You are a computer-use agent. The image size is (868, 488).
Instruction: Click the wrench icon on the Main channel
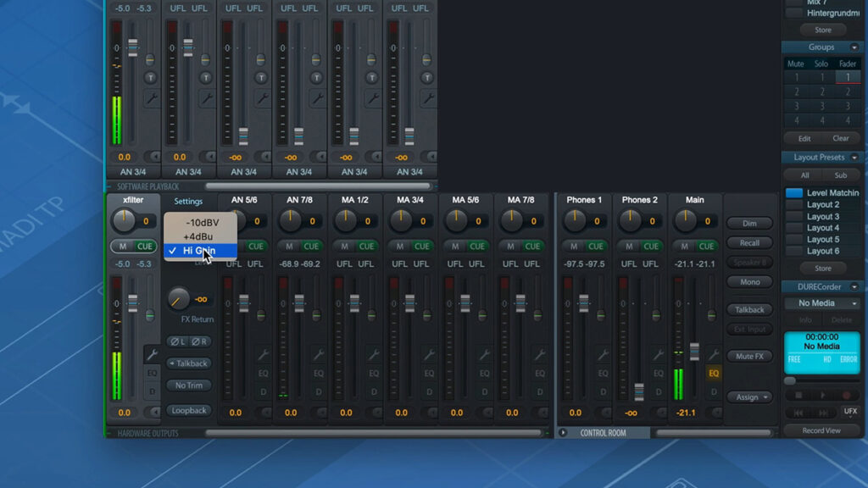tap(714, 355)
